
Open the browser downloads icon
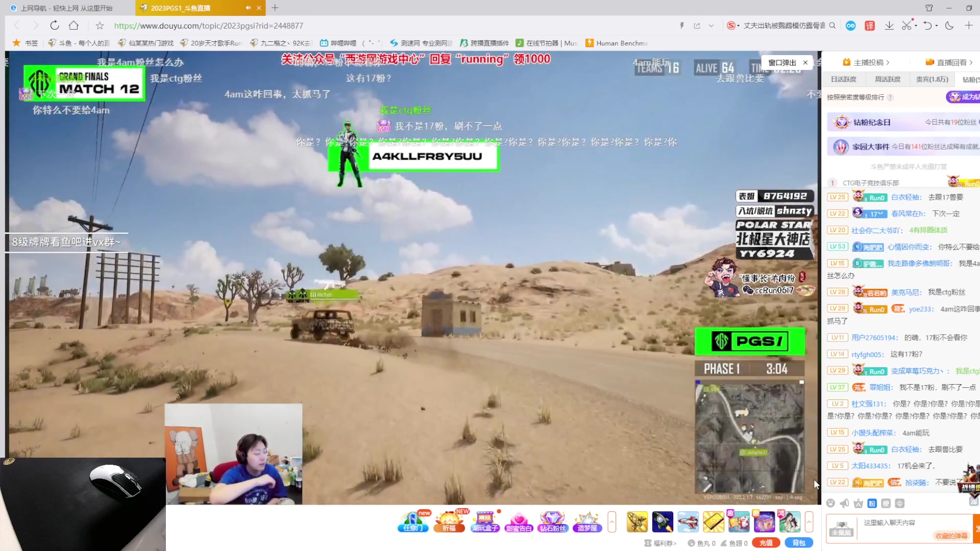click(889, 26)
